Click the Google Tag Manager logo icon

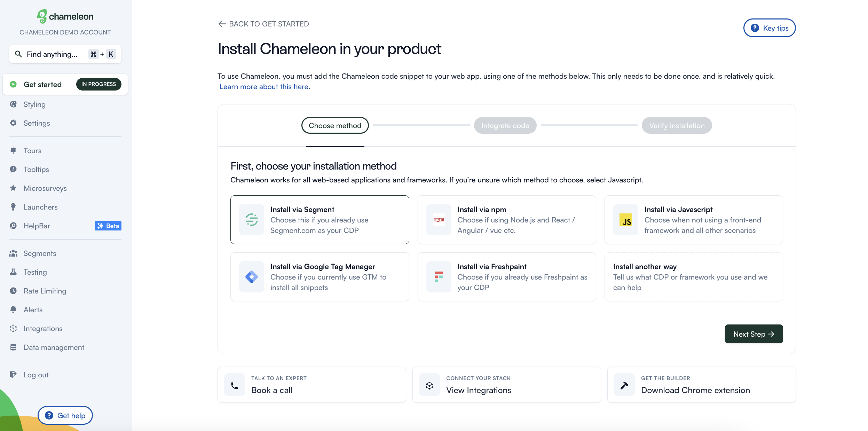coord(252,277)
